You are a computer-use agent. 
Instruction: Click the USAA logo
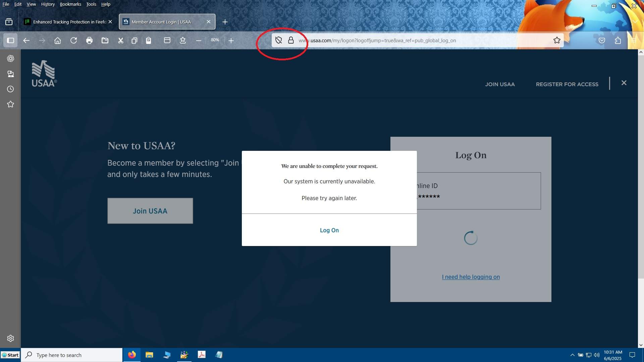click(x=44, y=74)
